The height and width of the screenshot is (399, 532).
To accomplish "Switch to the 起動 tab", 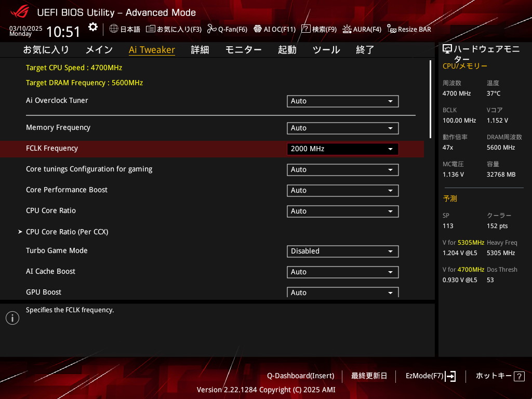I will [x=287, y=50].
